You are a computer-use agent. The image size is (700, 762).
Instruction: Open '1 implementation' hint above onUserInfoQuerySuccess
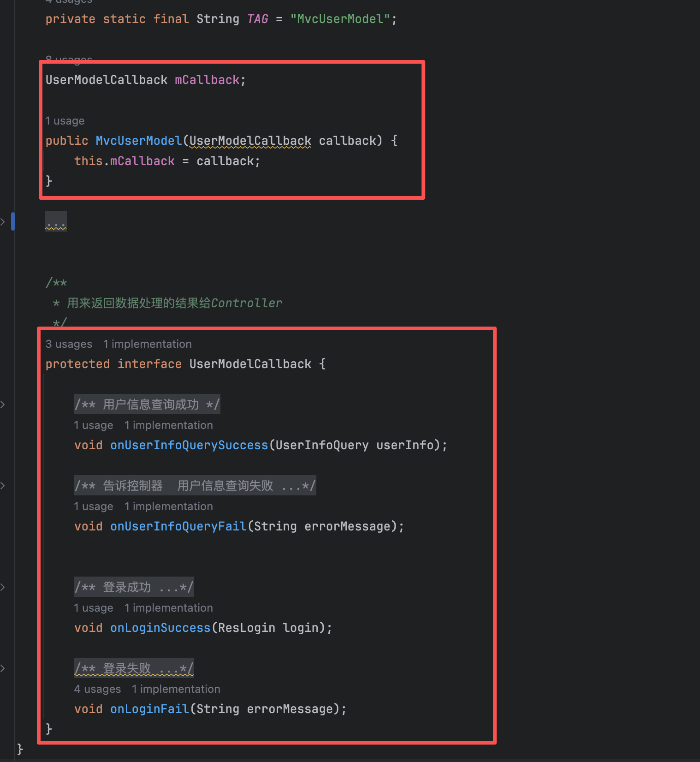click(x=169, y=425)
